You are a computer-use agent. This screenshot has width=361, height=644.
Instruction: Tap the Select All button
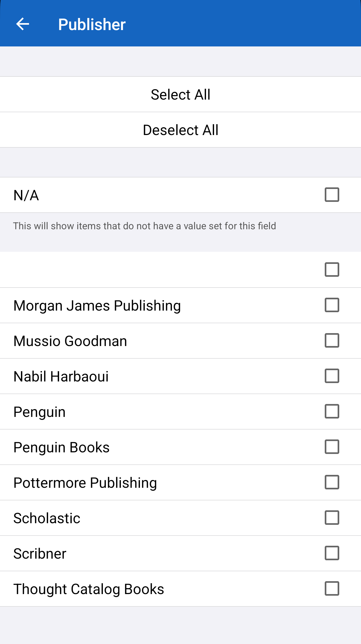[x=180, y=94]
